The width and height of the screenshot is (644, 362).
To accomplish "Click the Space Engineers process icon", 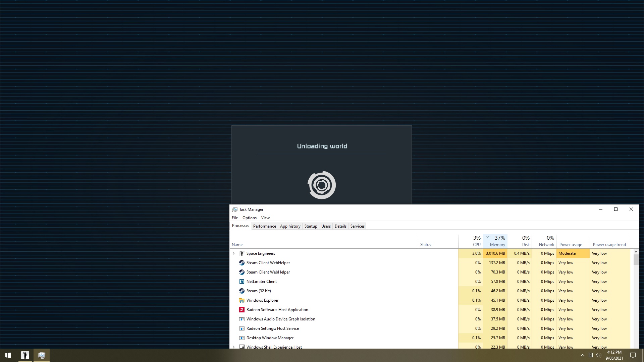I will tap(241, 253).
